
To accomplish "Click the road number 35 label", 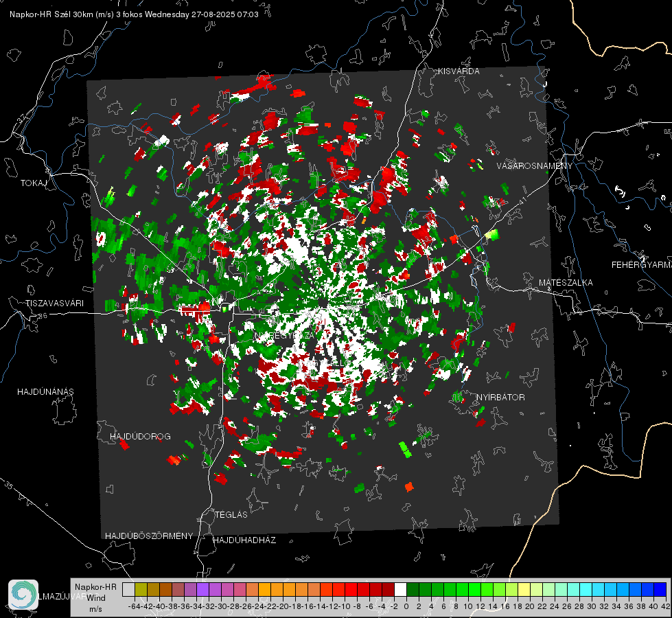I will click(x=9, y=485).
